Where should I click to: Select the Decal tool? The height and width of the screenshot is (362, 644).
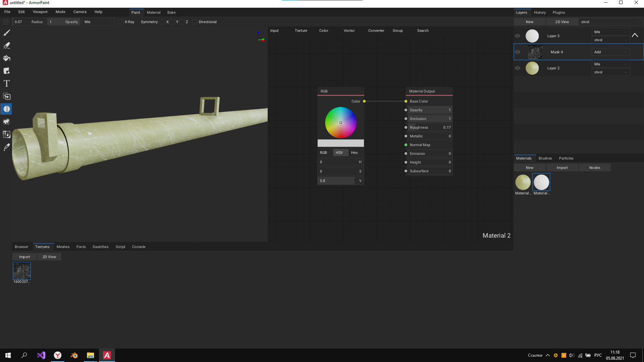pos(7,71)
